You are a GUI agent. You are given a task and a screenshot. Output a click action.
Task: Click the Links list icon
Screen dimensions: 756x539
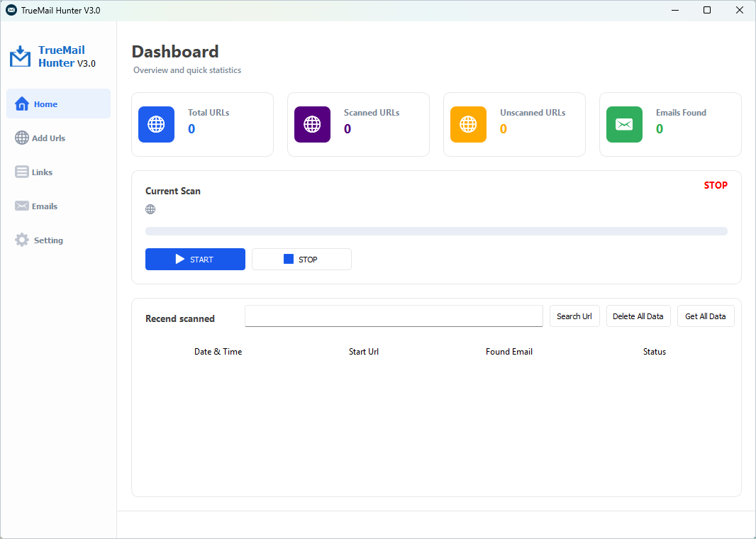pyautogui.click(x=22, y=172)
